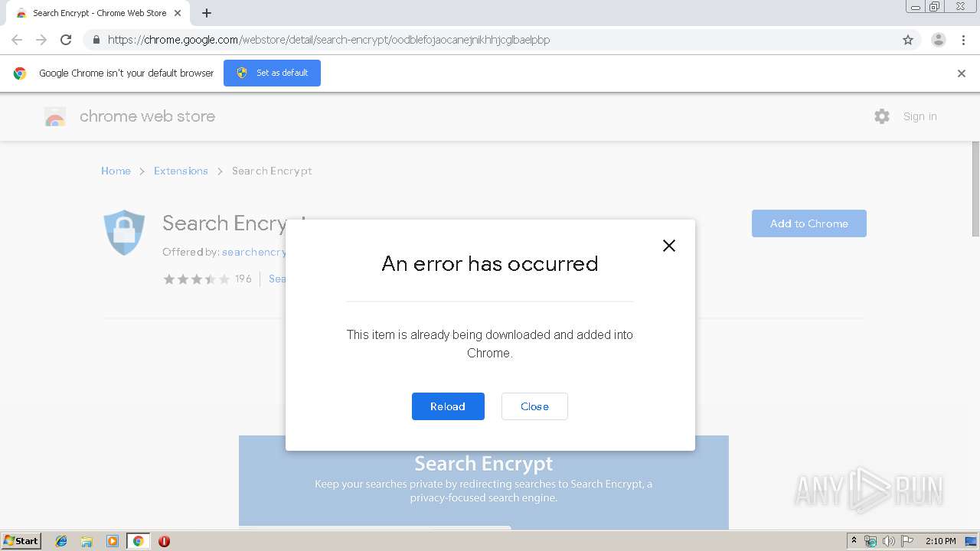Go to Extensions breadcrumb
This screenshot has width=980, height=551.
click(x=181, y=171)
